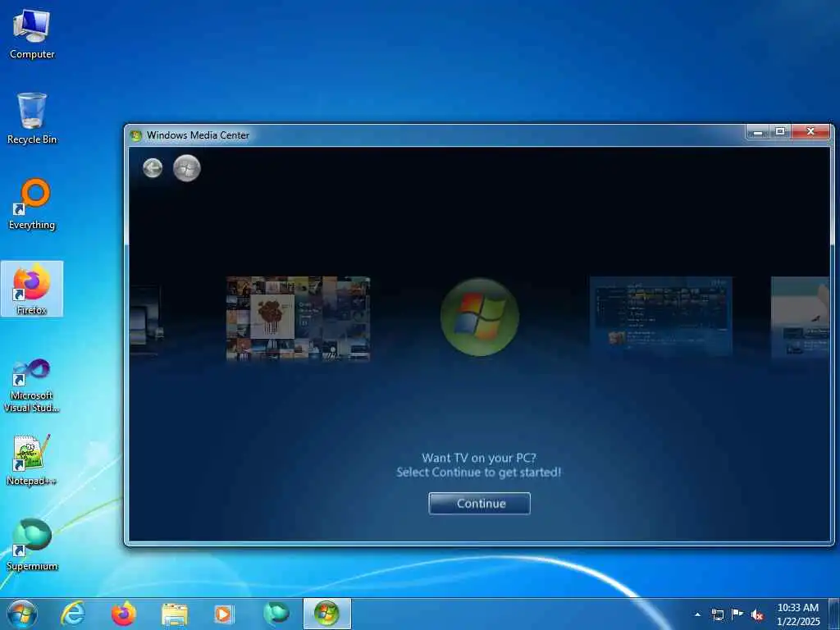Select the music album collage thumbnail

298,318
